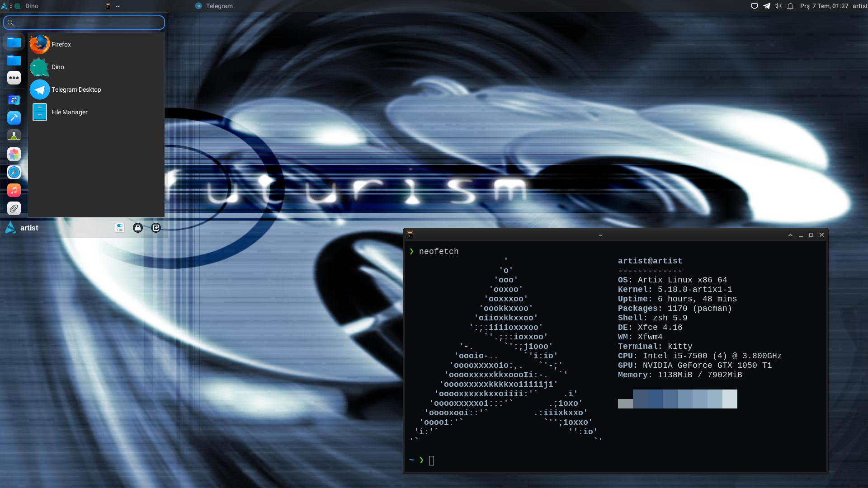Close the kitty terminal window
Image resolution: width=868 pixels, height=488 pixels.
pyautogui.click(x=821, y=235)
